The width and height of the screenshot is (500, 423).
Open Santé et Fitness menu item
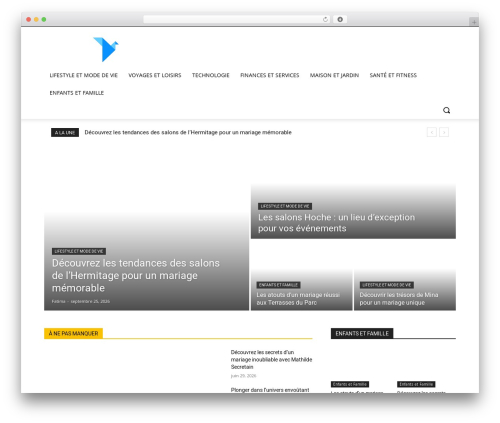pos(393,75)
